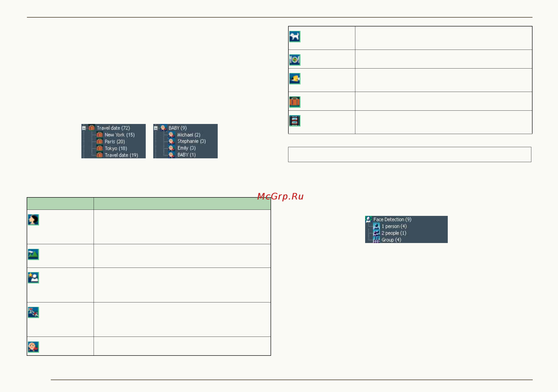Click the yellow fish category icon

coord(294,79)
